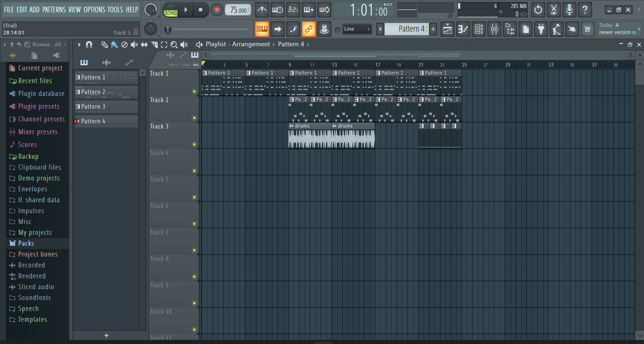Select the Slip tool in Playlist
This screenshot has height=344, width=644.
[144, 44]
